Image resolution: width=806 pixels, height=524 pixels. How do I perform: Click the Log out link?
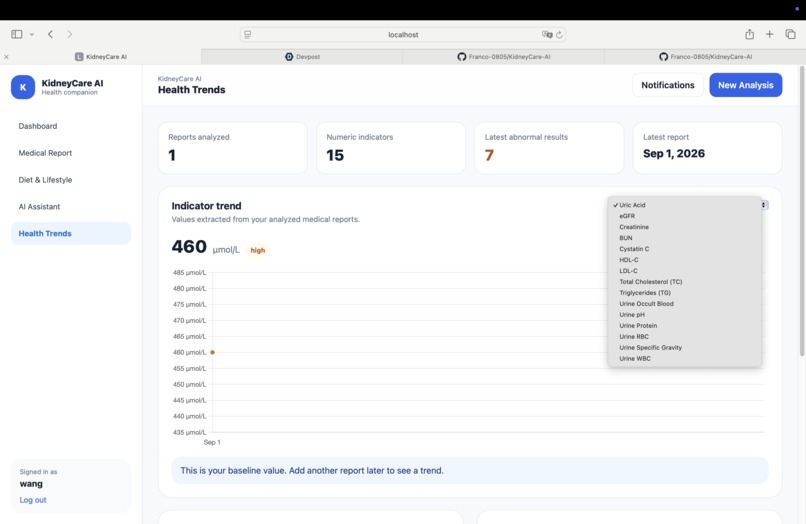33,500
